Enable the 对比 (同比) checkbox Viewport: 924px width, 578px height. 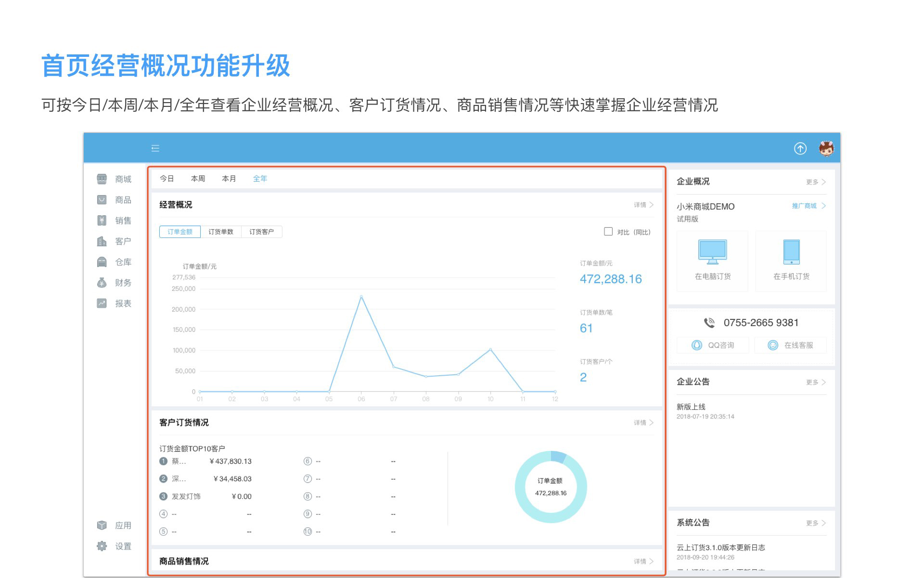(x=608, y=232)
